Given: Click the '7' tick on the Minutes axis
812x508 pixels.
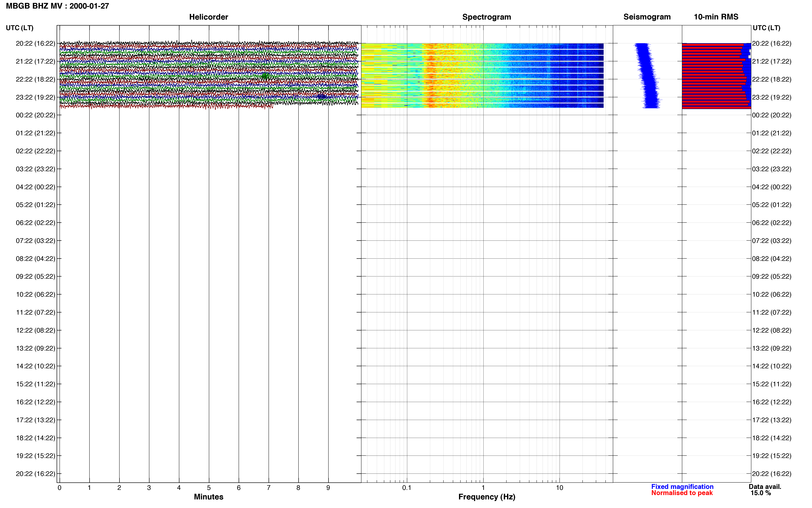Looking at the screenshot, I should tap(269, 487).
